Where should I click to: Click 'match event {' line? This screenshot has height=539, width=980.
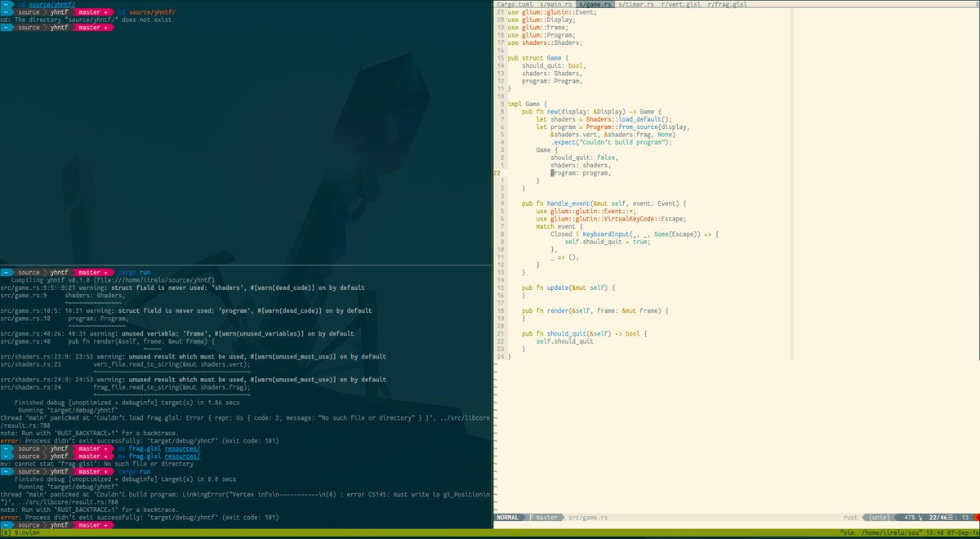560,226
